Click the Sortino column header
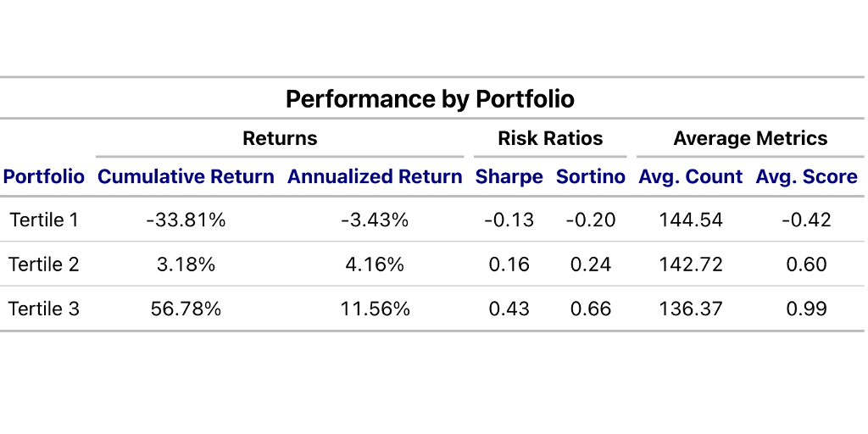This screenshot has width=868, height=434. coord(590,177)
